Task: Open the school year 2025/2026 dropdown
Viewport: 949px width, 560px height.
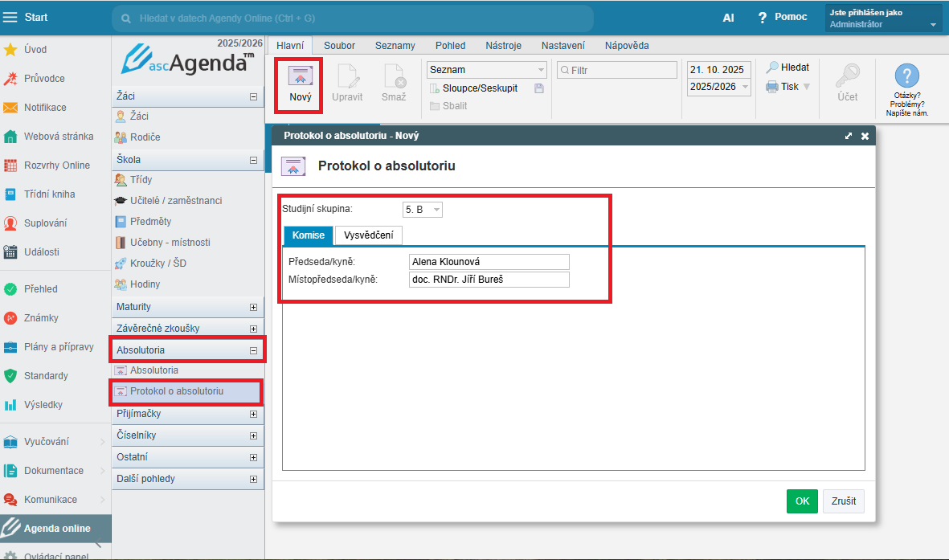Action: point(745,87)
